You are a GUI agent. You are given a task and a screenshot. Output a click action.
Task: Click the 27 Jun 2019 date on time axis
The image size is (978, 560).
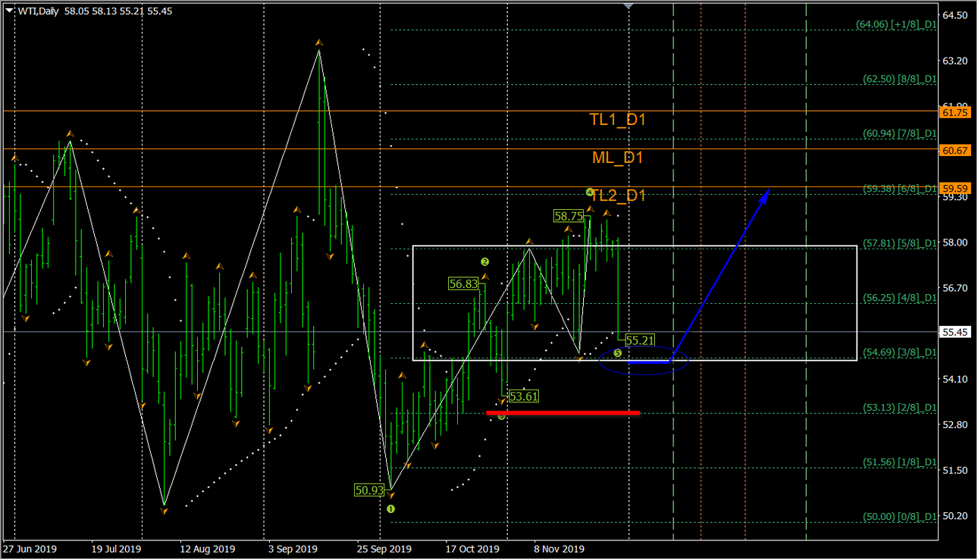[30, 549]
